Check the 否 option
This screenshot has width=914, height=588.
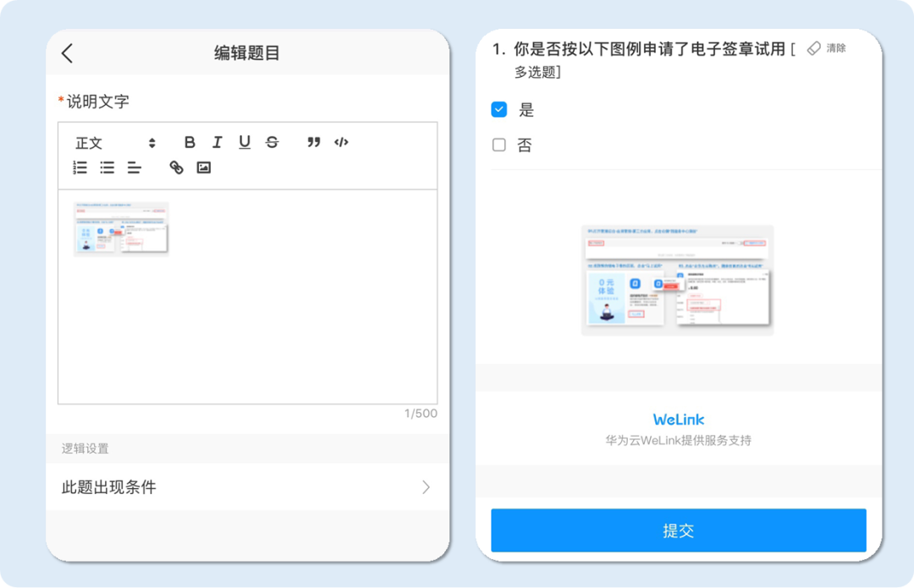(x=498, y=145)
